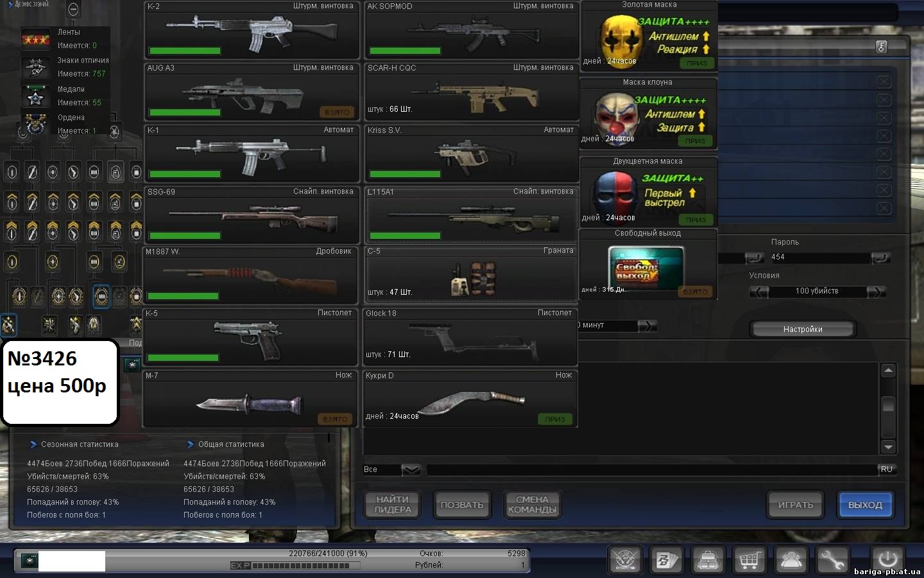Click right arrow of 100 убийств condition
This screenshot has height=578, width=924.
tap(876, 292)
